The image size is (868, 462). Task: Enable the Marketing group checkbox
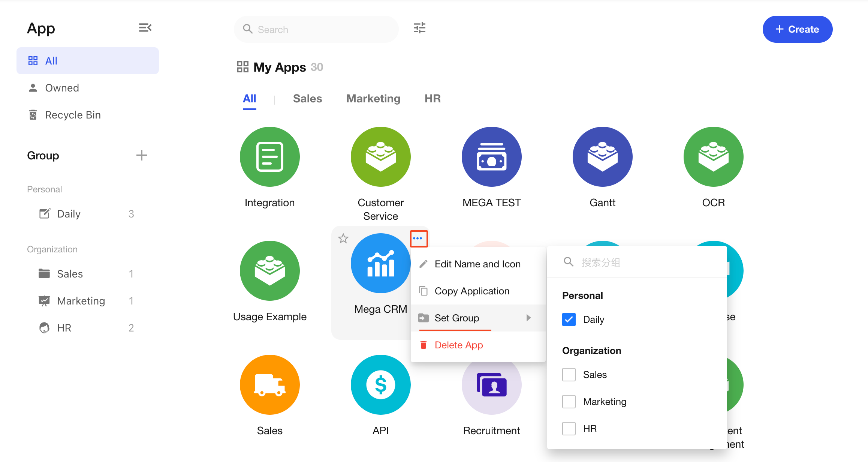pyautogui.click(x=569, y=402)
